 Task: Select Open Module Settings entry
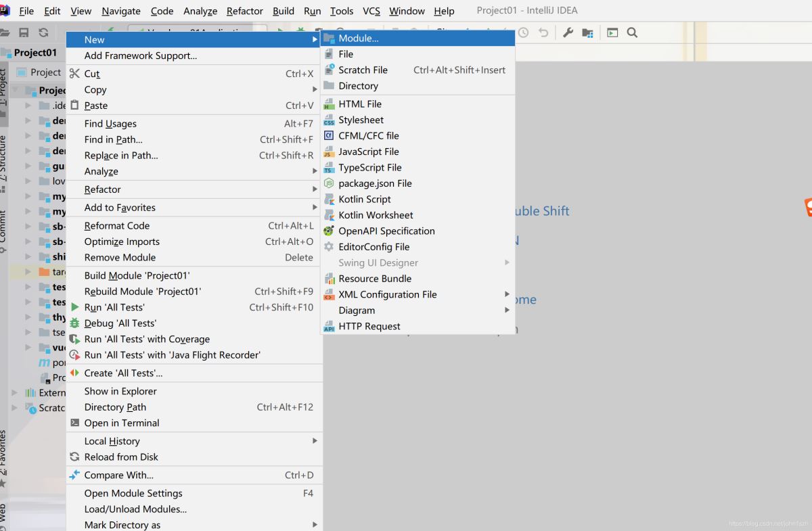click(194, 493)
